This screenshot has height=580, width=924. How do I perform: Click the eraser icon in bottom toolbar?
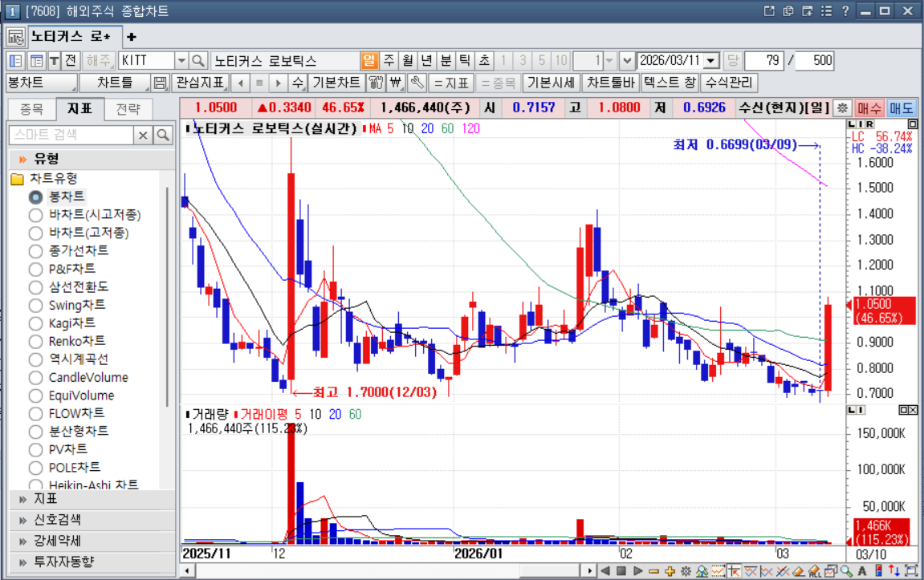click(798, 571)
